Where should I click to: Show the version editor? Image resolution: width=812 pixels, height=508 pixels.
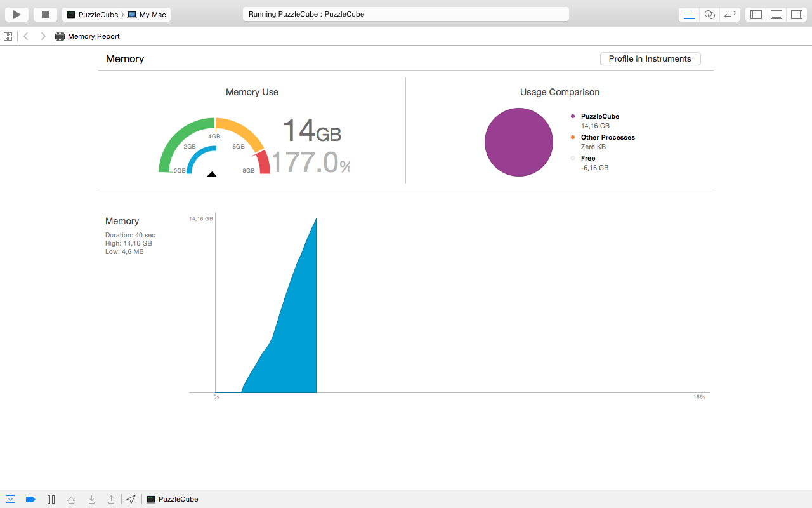[730, 14]
